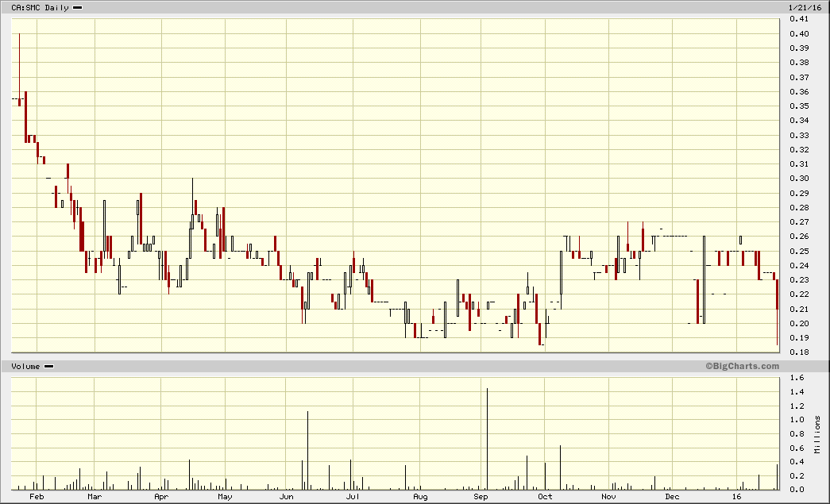Click the June volume spike above 1.0 million
This screenshot has width=830, height=504.
[307, 451]
